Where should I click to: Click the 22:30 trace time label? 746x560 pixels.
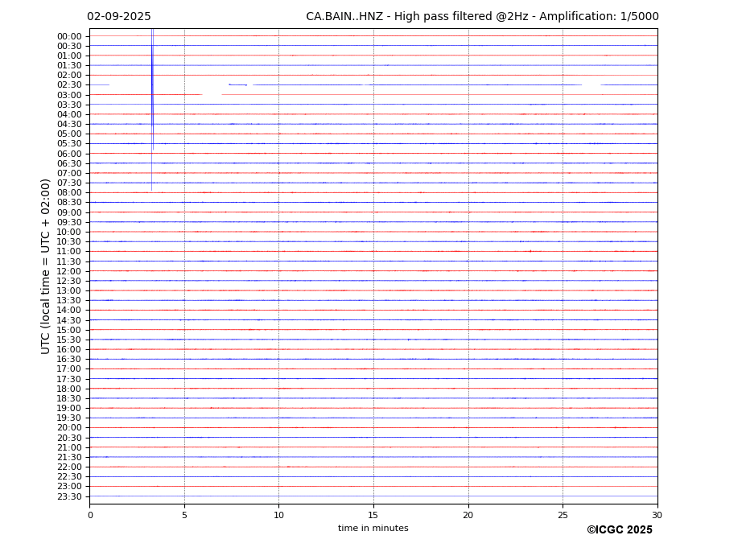coord(69,477)
